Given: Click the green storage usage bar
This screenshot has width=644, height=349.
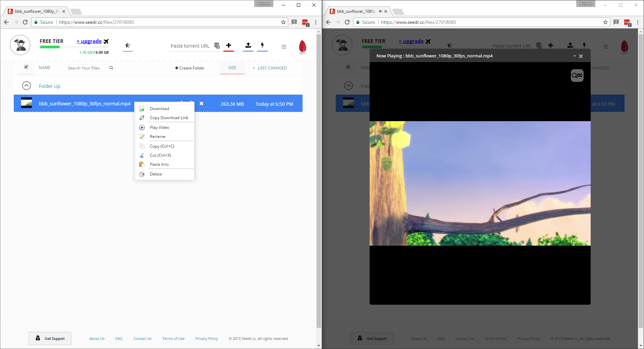Looking at the screenshot, I should 50,47.
